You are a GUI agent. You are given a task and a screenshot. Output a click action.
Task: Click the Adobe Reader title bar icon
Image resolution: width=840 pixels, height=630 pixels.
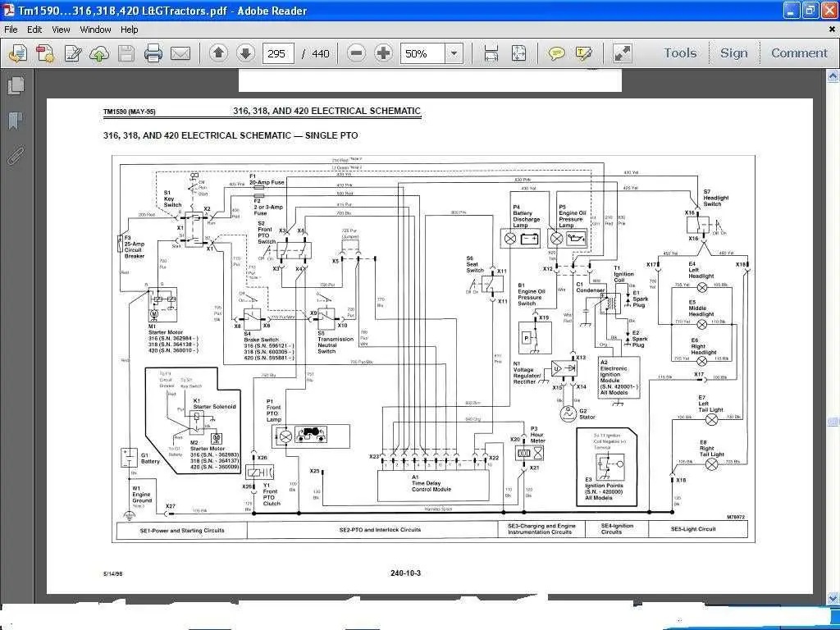9,10
